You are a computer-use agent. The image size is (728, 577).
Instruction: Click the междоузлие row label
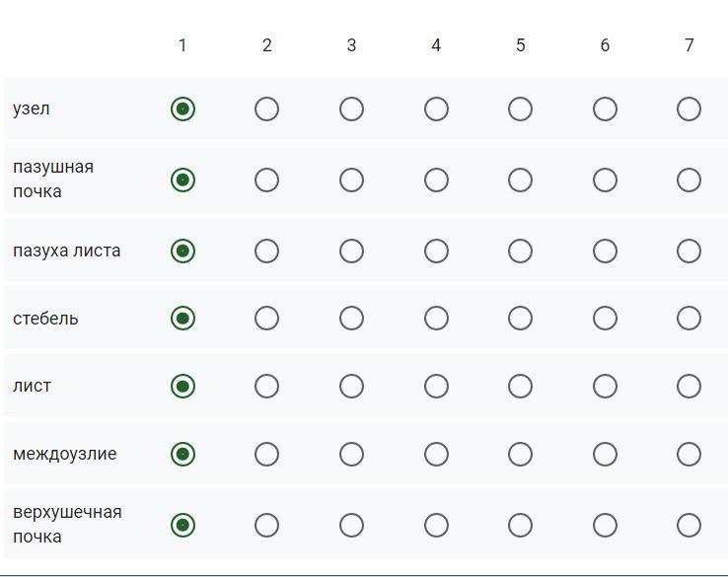click(x=64, y=454)
